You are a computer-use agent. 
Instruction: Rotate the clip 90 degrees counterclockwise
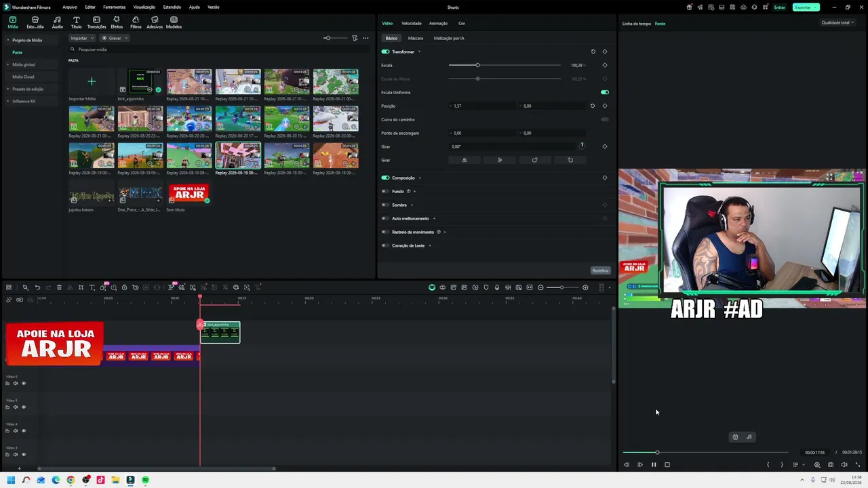[570, 160]
